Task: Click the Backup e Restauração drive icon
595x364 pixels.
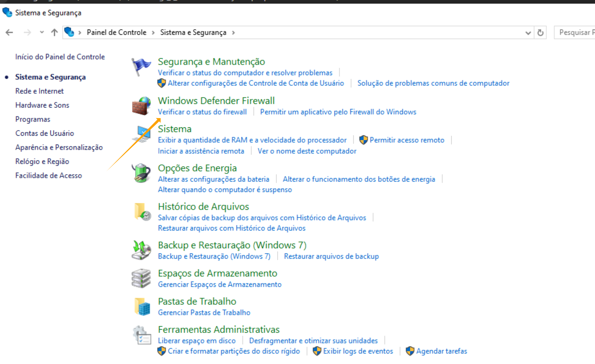Action: point(141,250)
